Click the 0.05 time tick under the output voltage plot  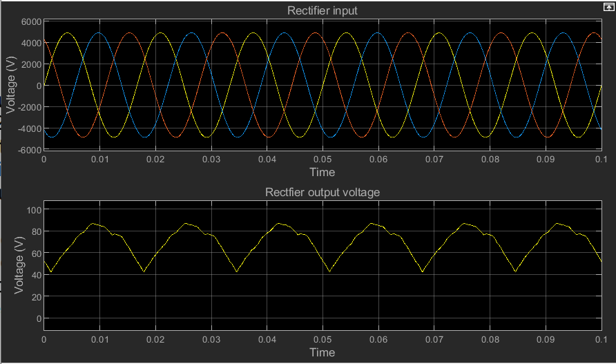[x=322, y=339]
